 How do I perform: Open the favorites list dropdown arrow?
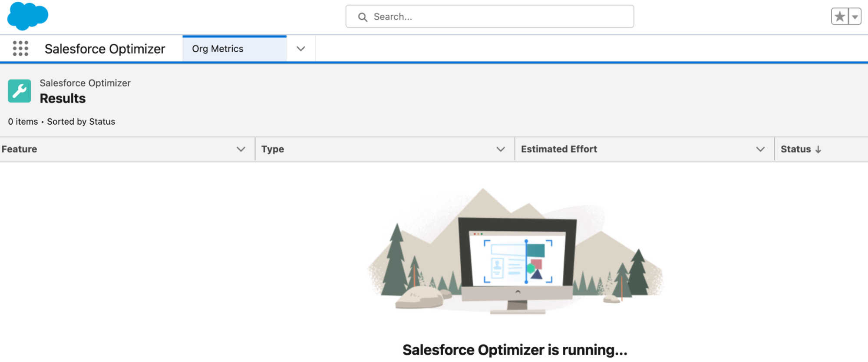[x=855, y=17]
